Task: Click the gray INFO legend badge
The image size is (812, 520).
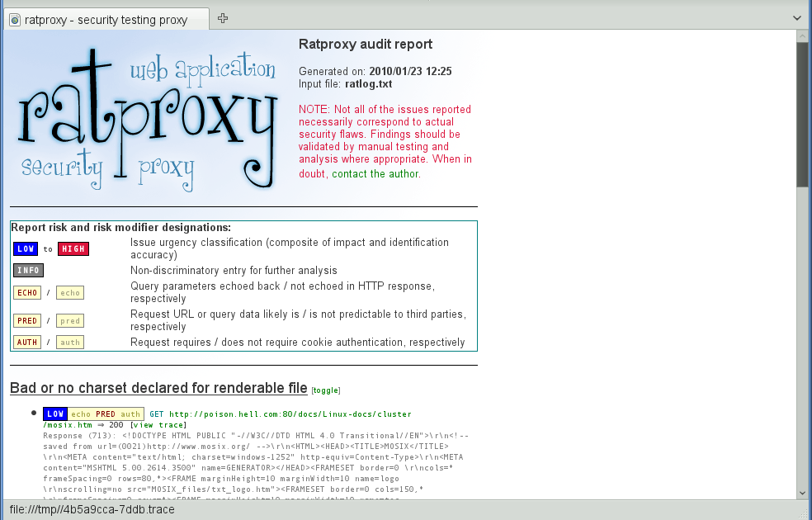Action: click(29, 271)
